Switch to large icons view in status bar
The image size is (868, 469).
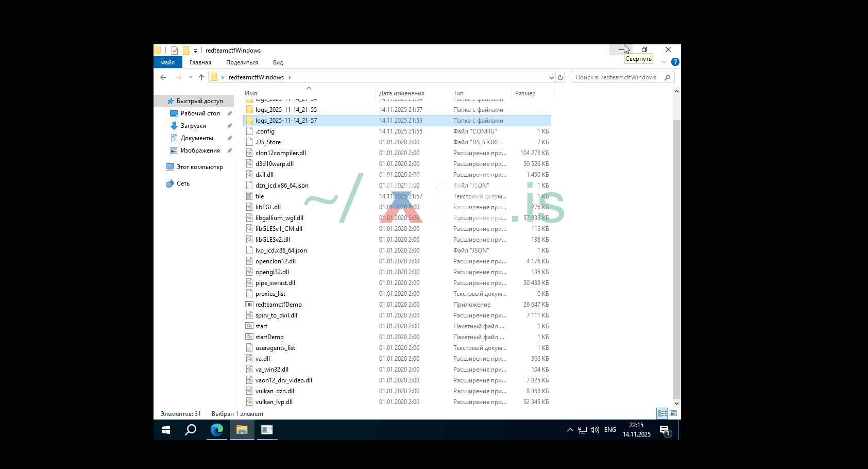click(673, 413)
